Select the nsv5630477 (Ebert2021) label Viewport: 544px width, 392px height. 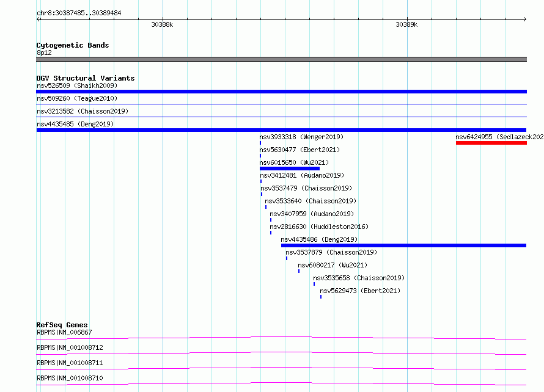[x=300, y=150]
